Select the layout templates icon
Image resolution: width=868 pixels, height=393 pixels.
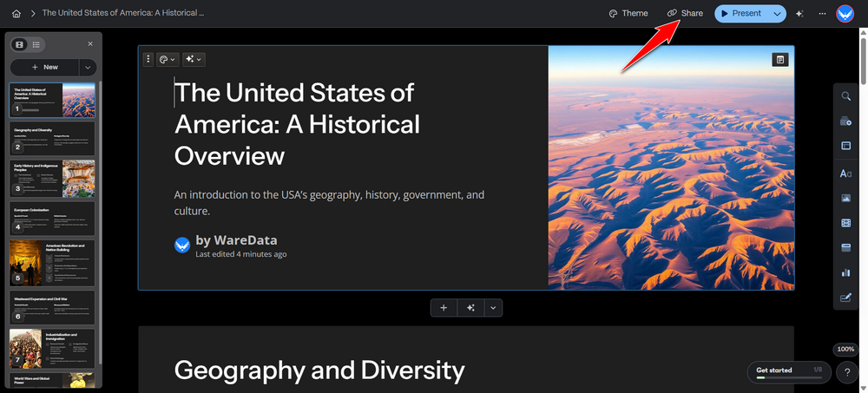click(845, 146)
